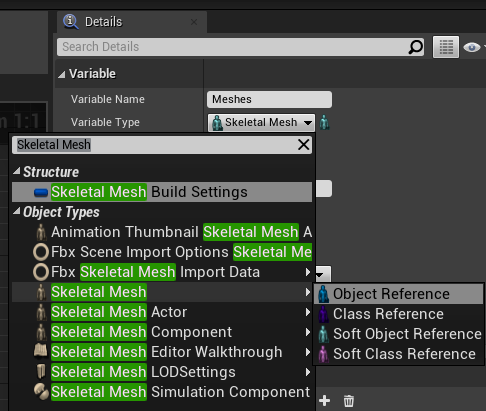Screen dimensions: 486x411
Task: Click the search magnifier icon in Details
Action: click(415, 47)
